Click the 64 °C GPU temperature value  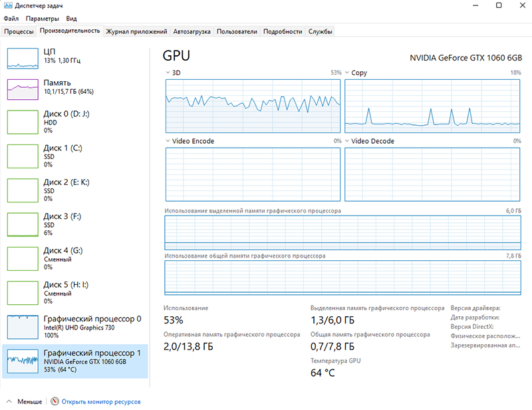(323, 373)
